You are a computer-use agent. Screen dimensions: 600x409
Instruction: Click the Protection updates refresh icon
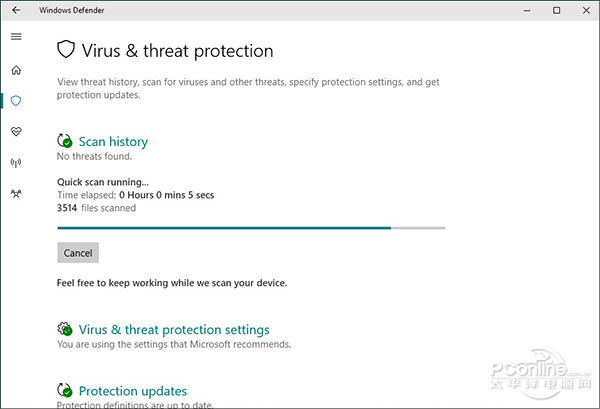[65, 391]
